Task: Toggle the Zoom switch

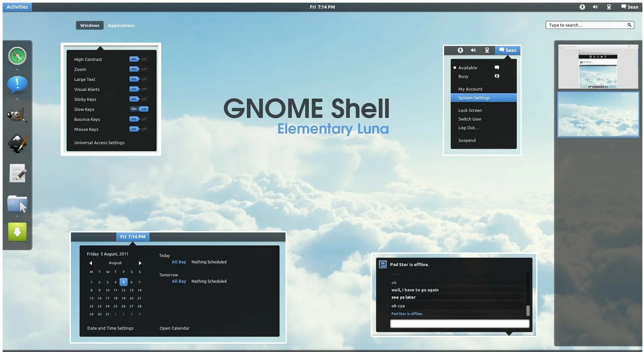Action: [x=138, y=69]
